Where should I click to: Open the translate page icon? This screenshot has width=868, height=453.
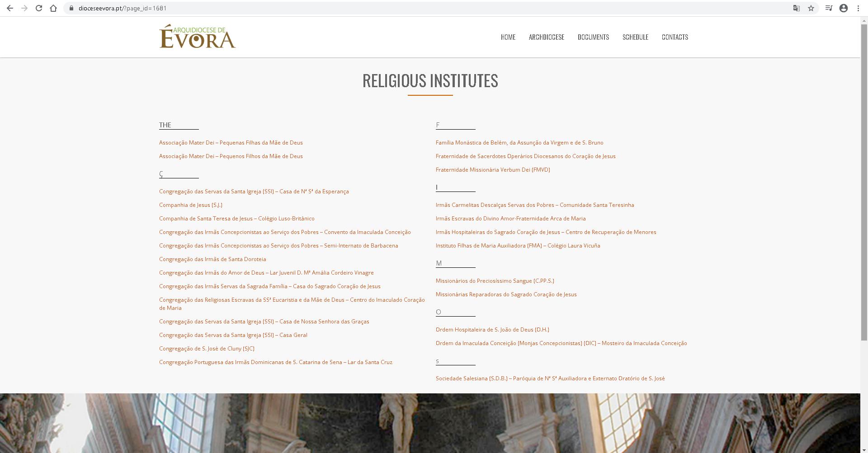797,8
